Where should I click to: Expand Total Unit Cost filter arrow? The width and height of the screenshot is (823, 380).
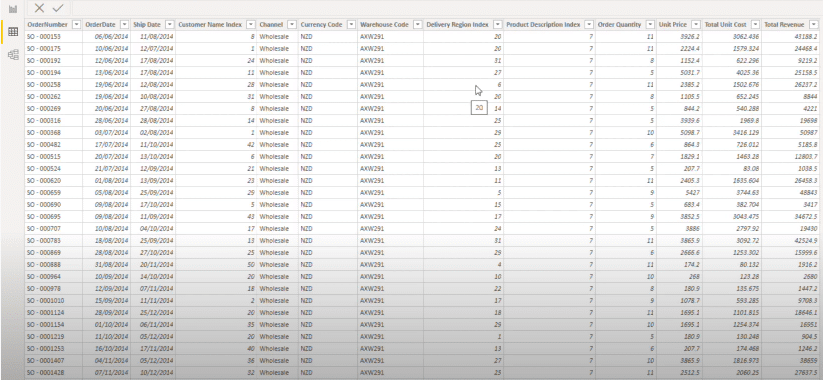click(x=755, y=25)
